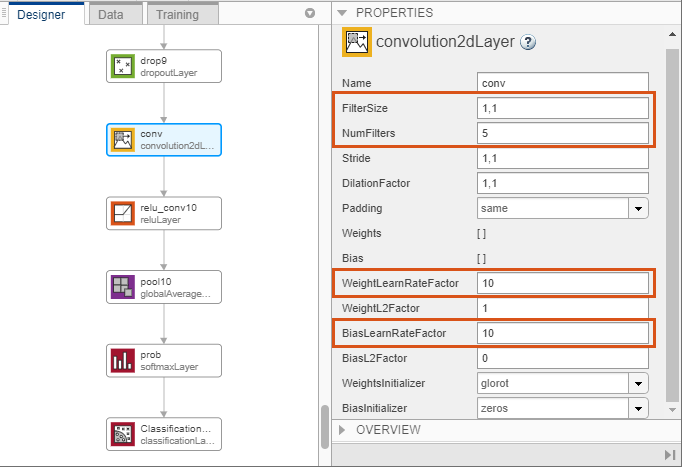Open help for convolution2dLayer
Screen dimensions: 682x467
click(528, 42)
